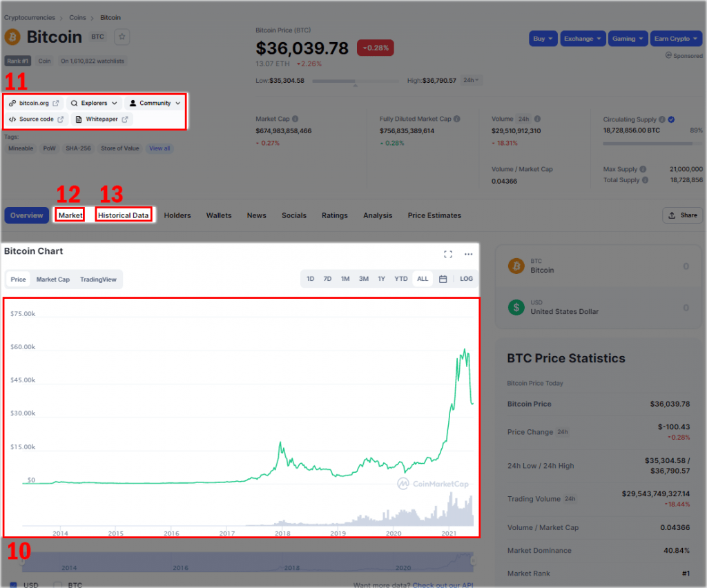Click the Coins breadcrumb link

point(77,17)
